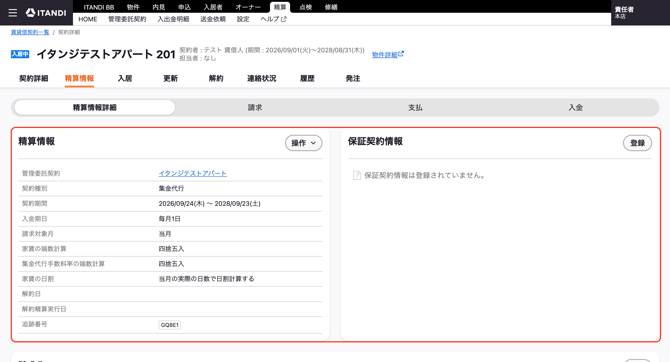Switch to the 履歴 tab
Screen dimensions: 670x362
(307, 79)
